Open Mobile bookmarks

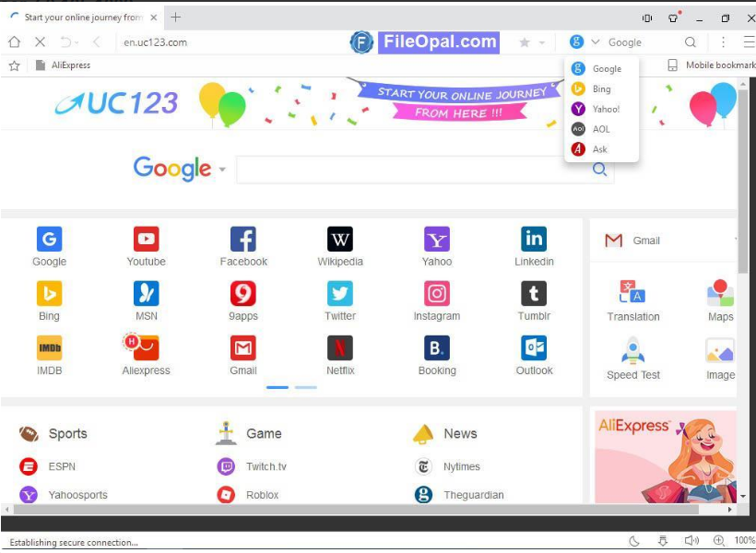pyautogui.click(x=712, y=65)
